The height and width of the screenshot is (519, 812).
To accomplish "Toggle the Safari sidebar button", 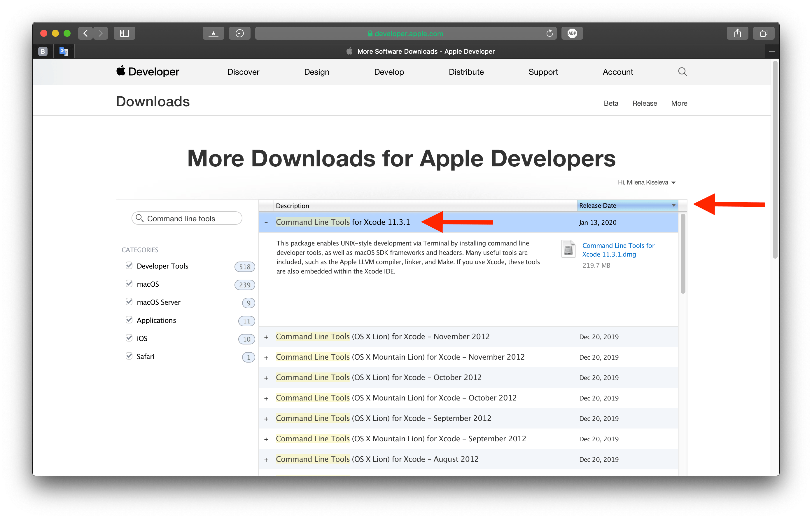I will coord(125,33).
